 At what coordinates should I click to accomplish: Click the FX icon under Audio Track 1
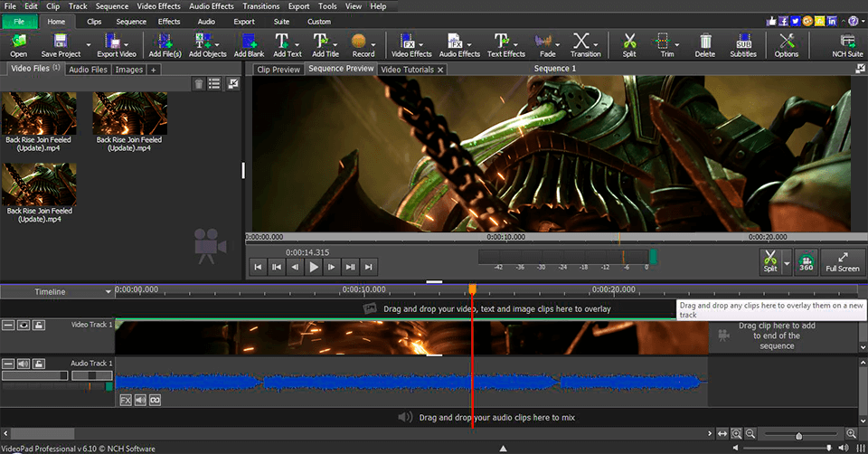(126, 400)
